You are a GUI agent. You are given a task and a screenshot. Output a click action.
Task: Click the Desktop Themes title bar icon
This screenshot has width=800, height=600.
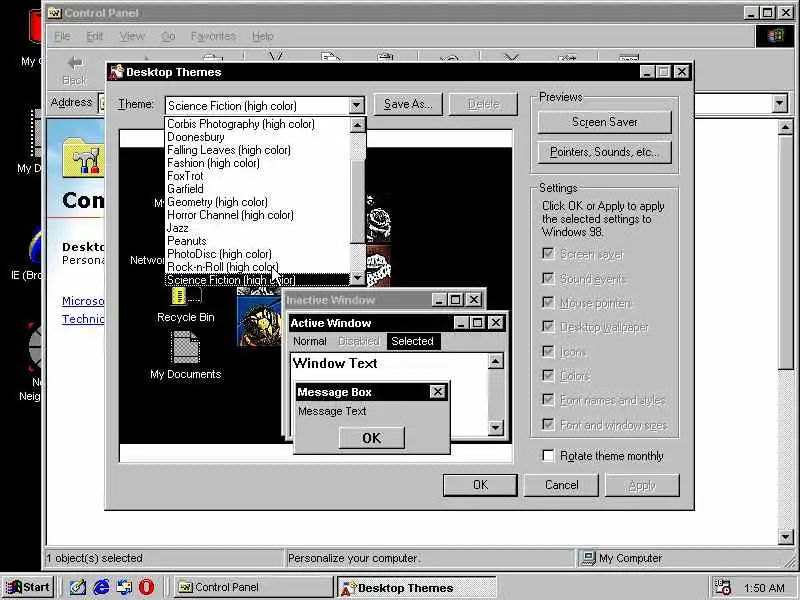pyautogui.click(x=117, y=72)
